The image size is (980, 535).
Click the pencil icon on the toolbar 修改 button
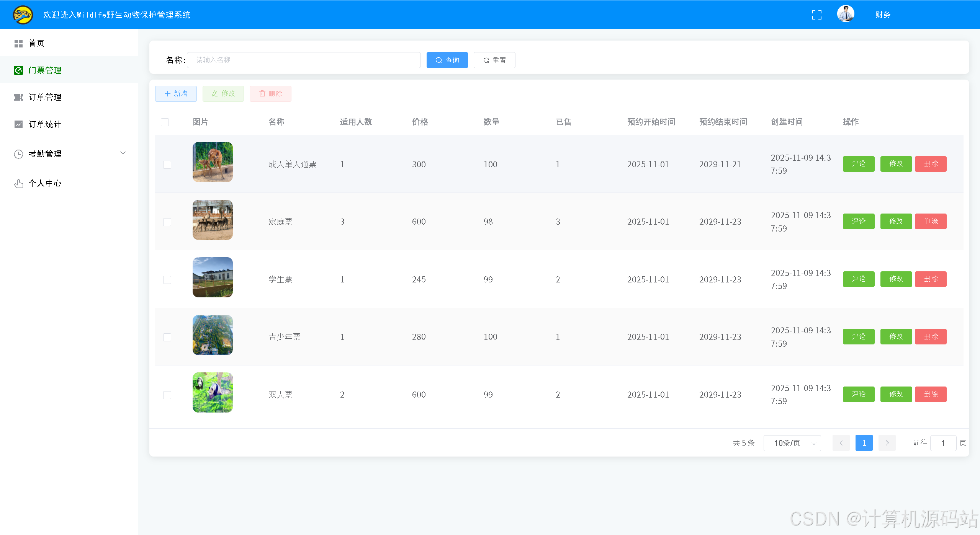click(214, 94)
